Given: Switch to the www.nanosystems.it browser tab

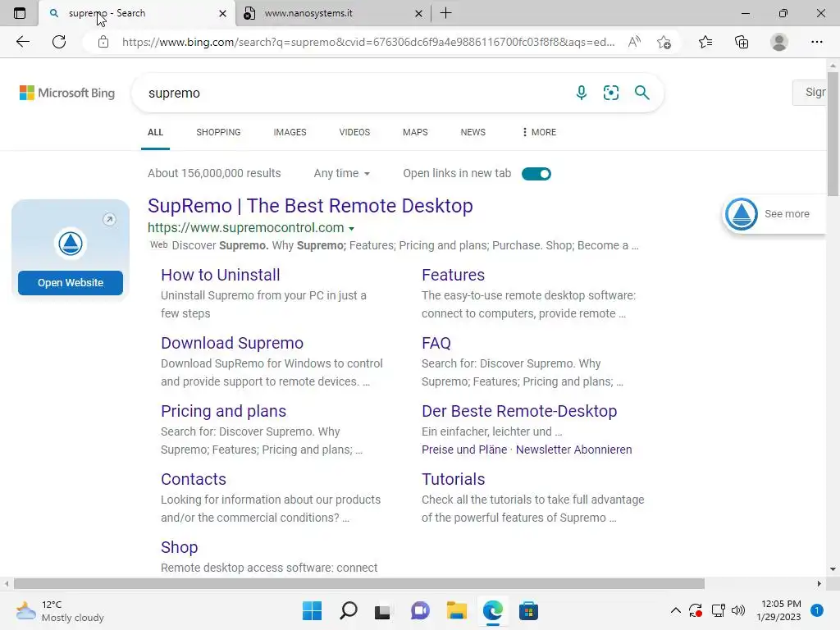Looking at the screenshot, I should click(x=332, y=13).
